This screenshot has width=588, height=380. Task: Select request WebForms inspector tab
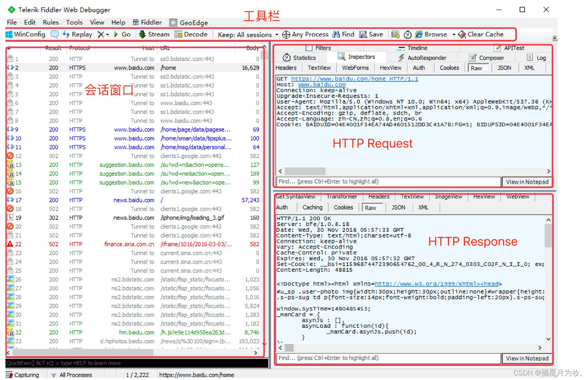[x=355, y=68]
